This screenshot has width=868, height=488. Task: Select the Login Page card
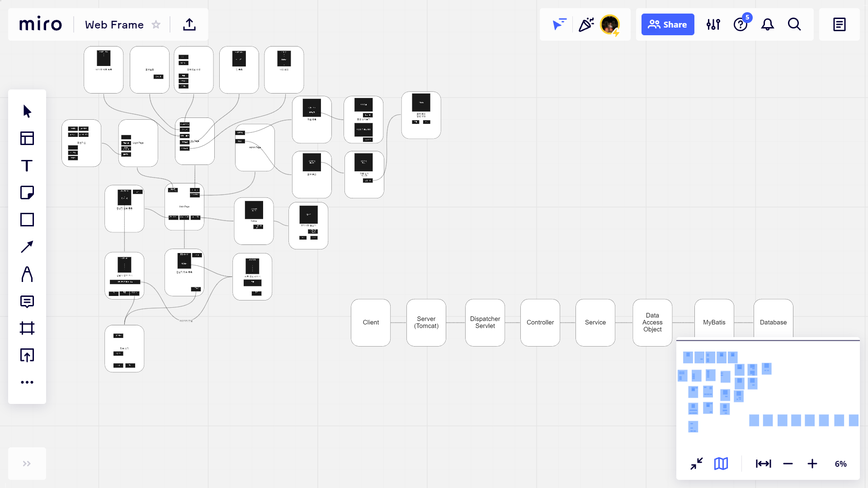pos(138,143)
